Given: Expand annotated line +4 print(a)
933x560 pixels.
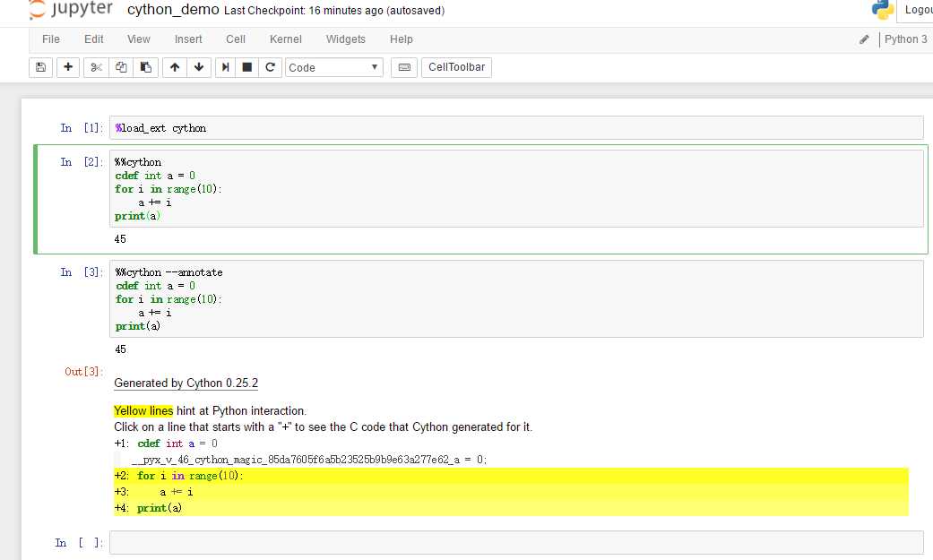Looking at the screenshot, I should [x=511, y=508].
